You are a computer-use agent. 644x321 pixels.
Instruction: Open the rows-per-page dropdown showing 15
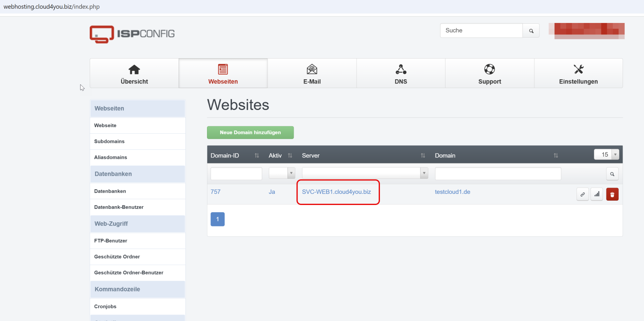click(606, 154)
